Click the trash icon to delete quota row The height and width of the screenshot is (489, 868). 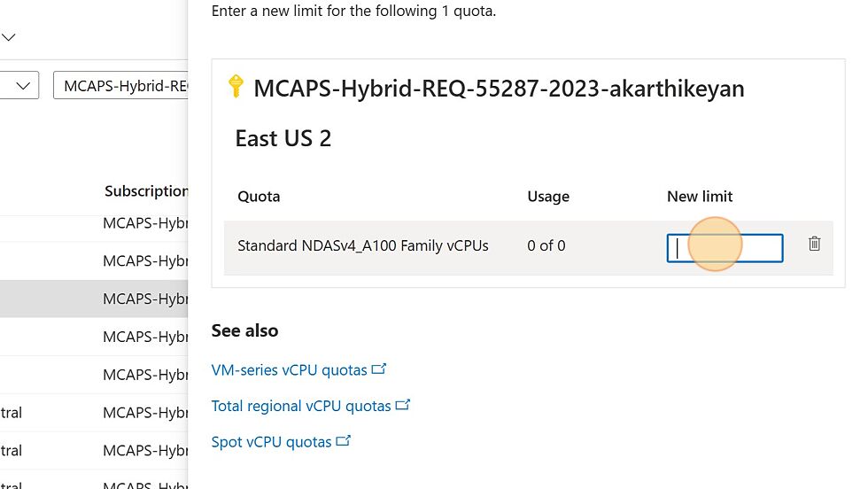[814, 244]
